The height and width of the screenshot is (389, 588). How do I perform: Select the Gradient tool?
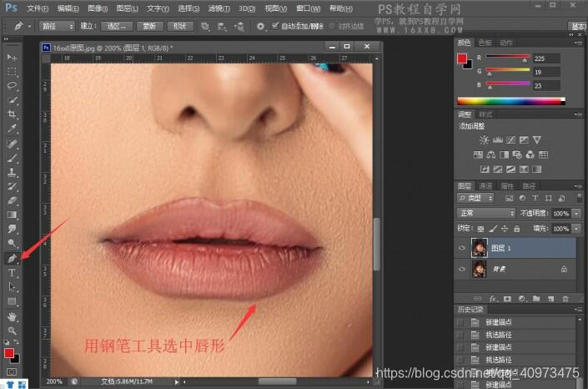point(12,215)
